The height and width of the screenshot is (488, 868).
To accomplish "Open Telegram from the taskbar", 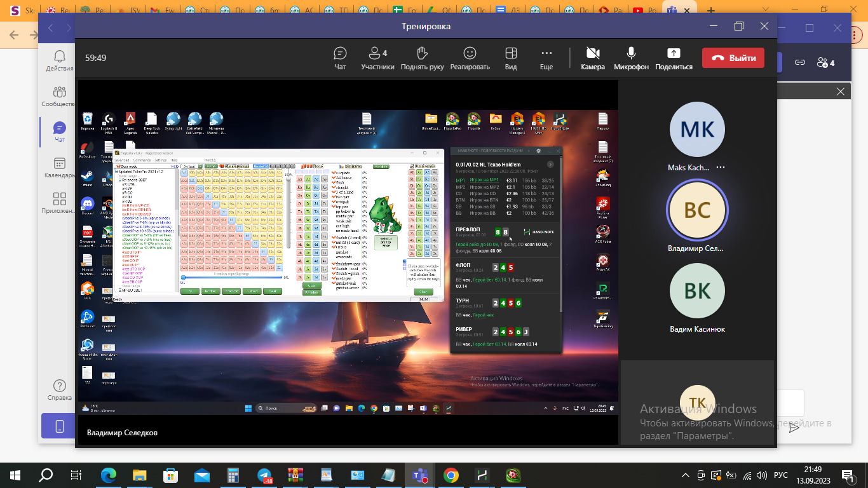I will coord(264,475).
